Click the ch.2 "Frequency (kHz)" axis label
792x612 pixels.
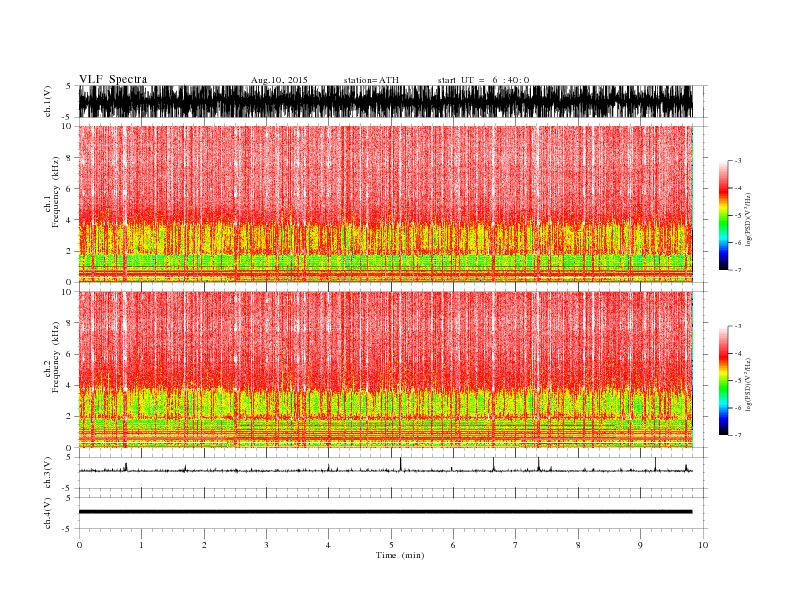pyautogui.click(x=55, y=357)
